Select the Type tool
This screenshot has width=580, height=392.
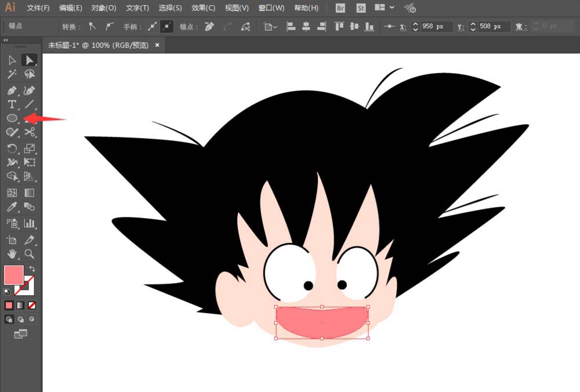pyautogui.click(x=12, y=104)
